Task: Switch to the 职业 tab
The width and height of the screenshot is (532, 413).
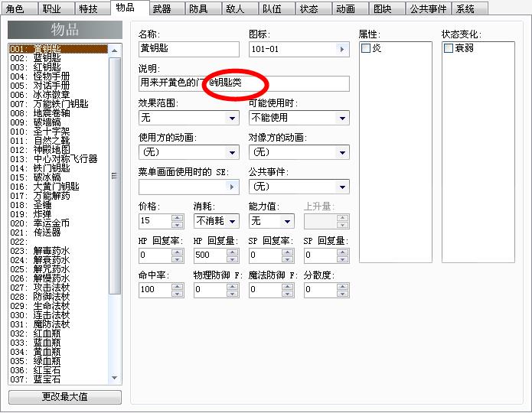Action: [55, 8]
